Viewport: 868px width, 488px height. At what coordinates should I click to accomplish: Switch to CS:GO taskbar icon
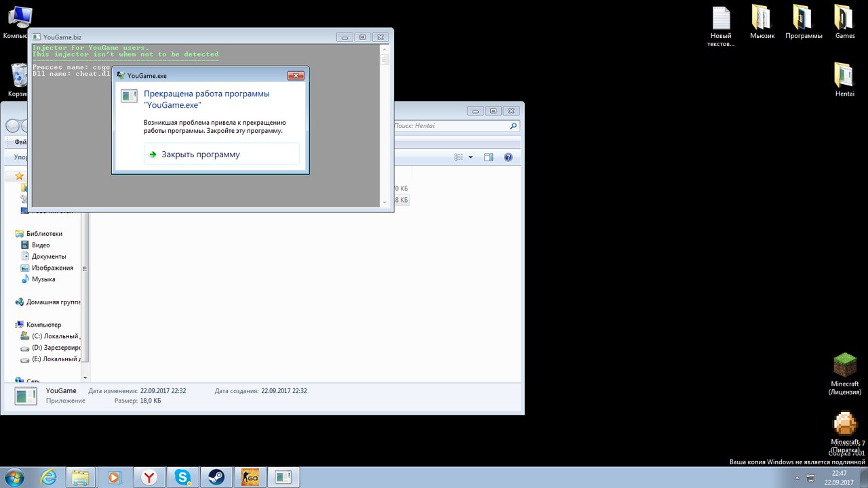pos(250,477)
